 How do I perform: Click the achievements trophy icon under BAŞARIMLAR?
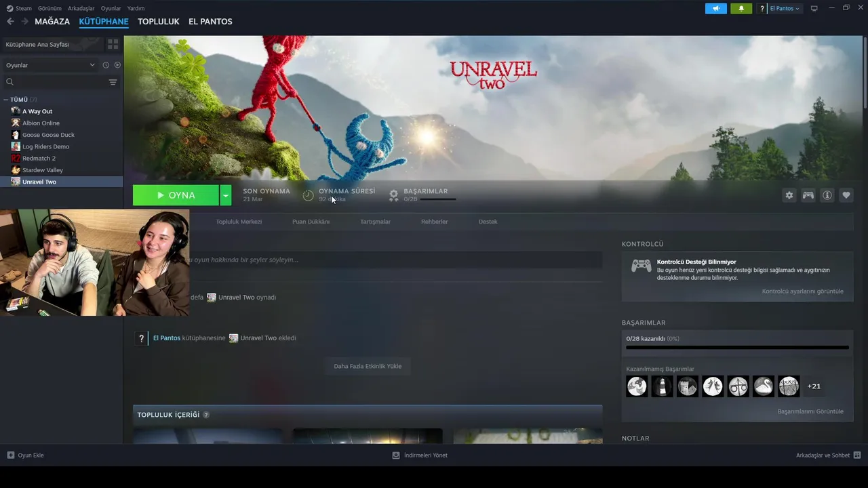393,195
